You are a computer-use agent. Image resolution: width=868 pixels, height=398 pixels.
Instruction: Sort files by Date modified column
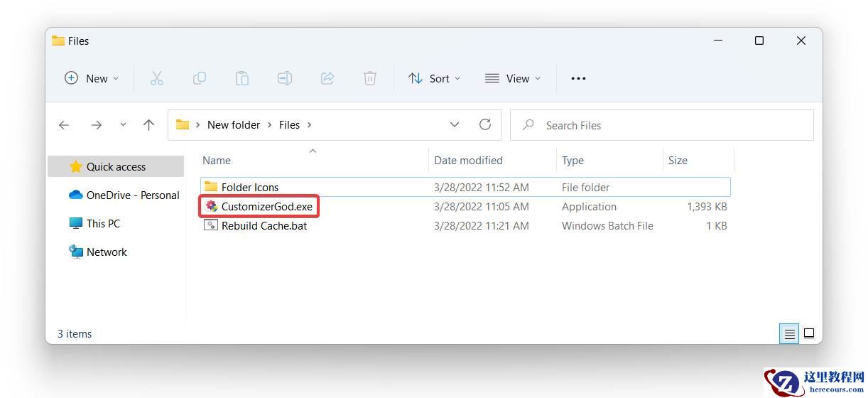[x=468, y=161]
